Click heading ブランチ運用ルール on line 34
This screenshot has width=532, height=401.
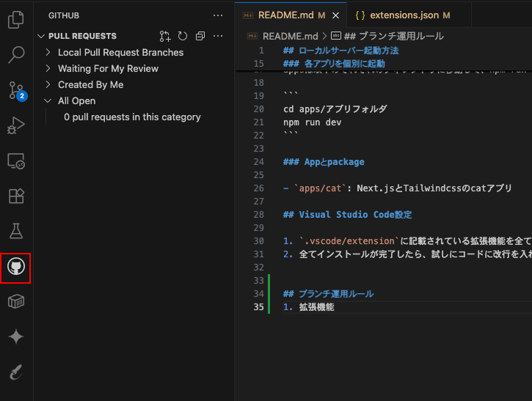(x=329, y=294)
